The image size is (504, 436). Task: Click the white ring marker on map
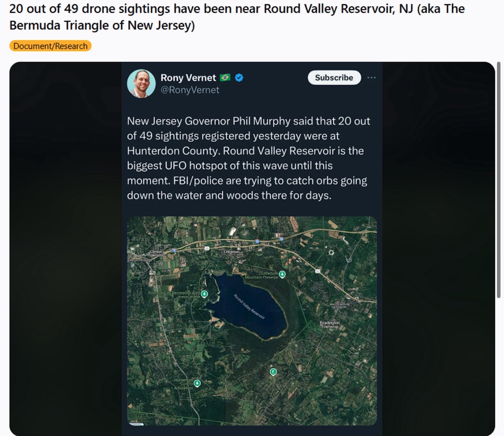tap(331, 252)
